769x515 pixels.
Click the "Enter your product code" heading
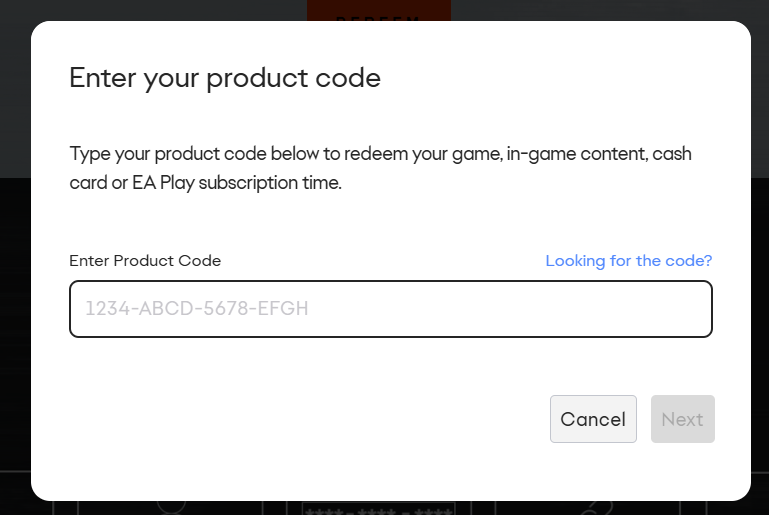tap(225, 78)
